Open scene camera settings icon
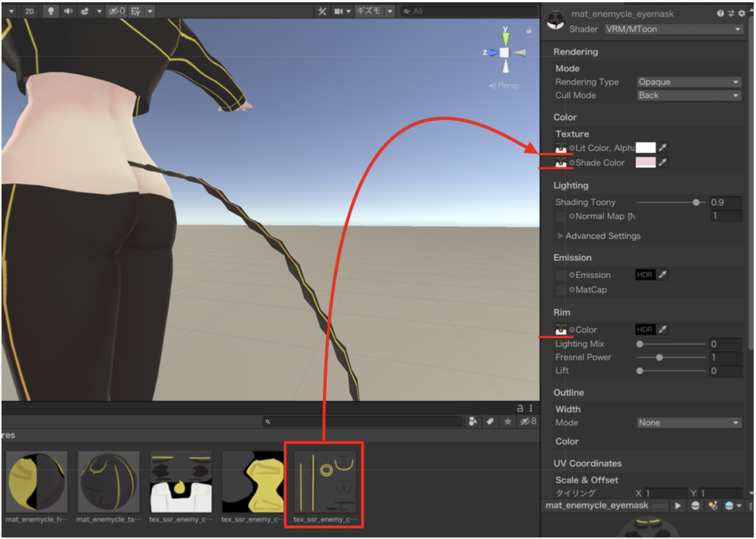This screenshot has width=756, height=539. coord(339,11)
